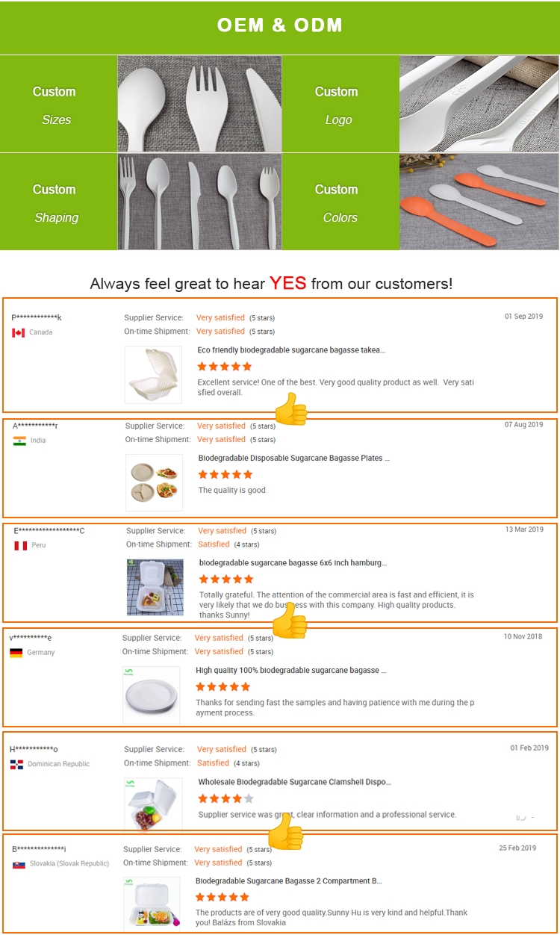Screen dimensions: 560x935
Task: Click thumbs-up emoji below Dominican Republic review
Action: tap(286, 831)
